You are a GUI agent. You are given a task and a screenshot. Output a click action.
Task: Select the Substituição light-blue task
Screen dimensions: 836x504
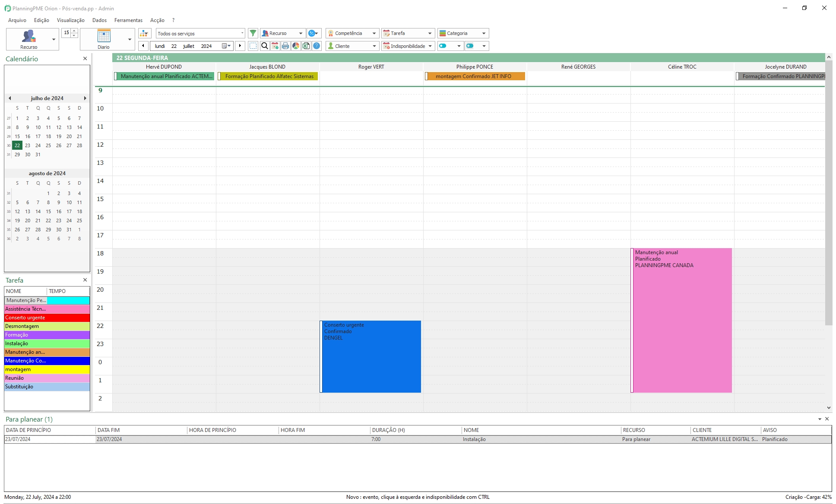[x=47, y=387]
